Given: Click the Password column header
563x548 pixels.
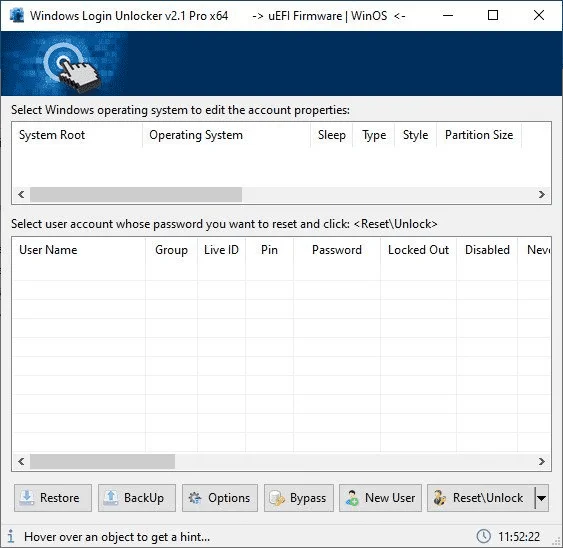Looking at the screenshot, I should [x=337, y=250].
